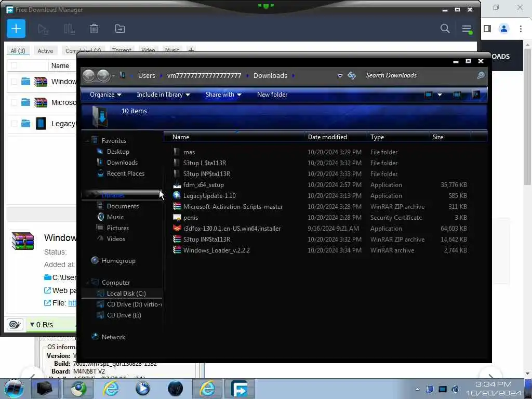The height and width of the screenshot is (399, 532).
Task: Open FDM hamburger menu
Action: (467, 29)
